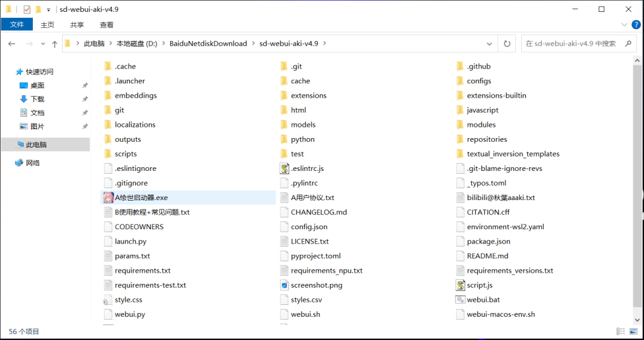Click the vertical scrollbar of file list
The image size is (644, 340).
point(637,186)
